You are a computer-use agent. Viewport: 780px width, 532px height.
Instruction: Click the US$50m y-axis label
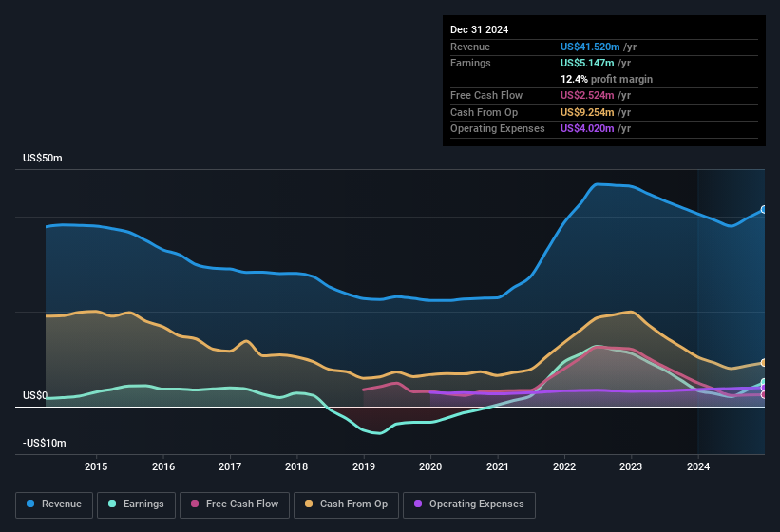[x=43, y=159]
